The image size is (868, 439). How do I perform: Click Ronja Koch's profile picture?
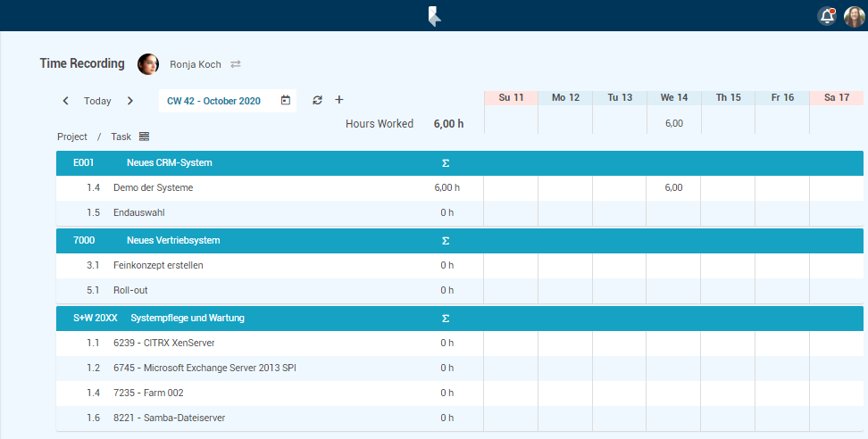coord(148,64)
